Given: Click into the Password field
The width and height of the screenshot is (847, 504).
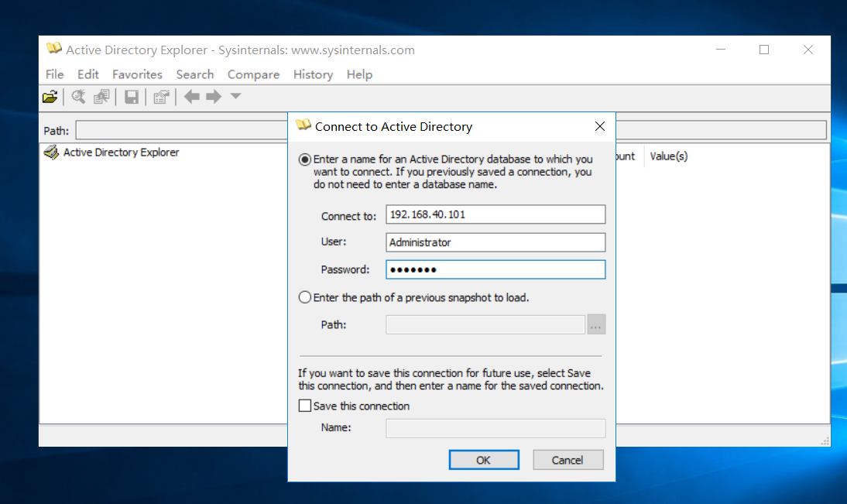Looking at the screenshot, I should (x=496, y=269).
